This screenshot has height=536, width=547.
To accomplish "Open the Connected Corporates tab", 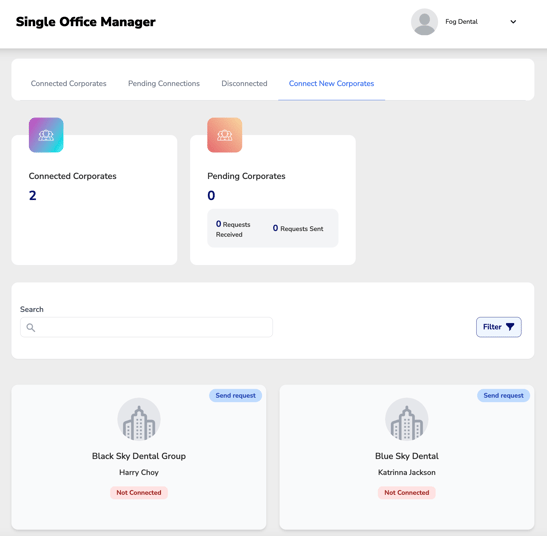I will (68, 83).
